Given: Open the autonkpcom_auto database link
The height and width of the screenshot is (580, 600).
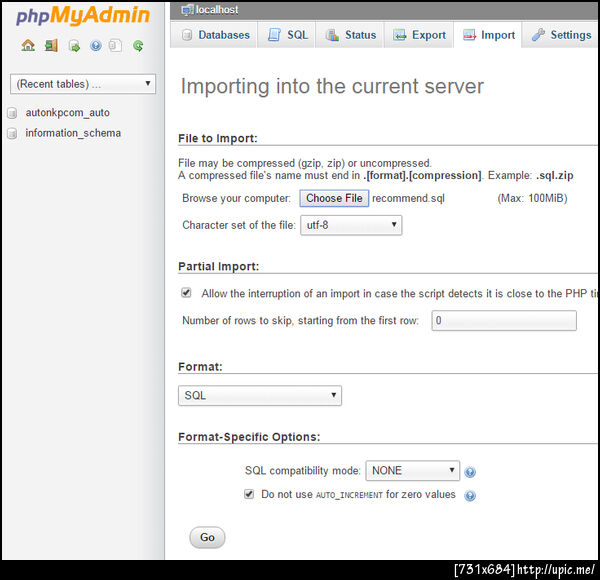Looking at the screenshot, I should 68,113.
